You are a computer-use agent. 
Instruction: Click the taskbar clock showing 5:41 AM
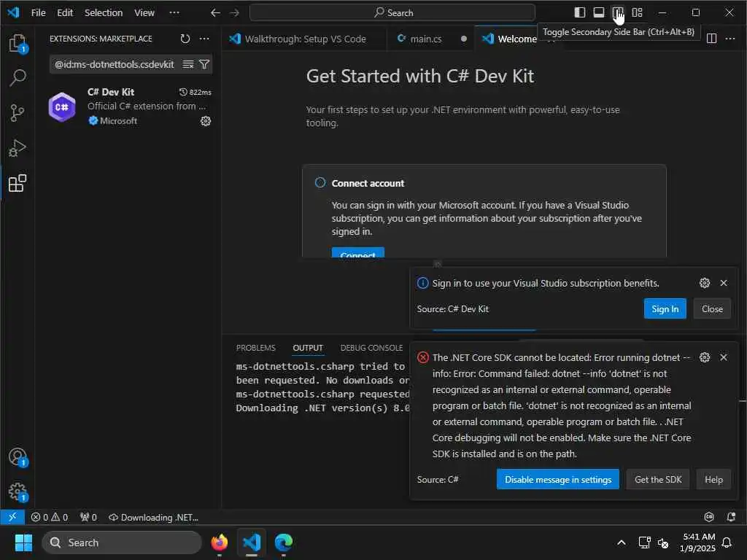pyautogui.click(x=697, y=542)
